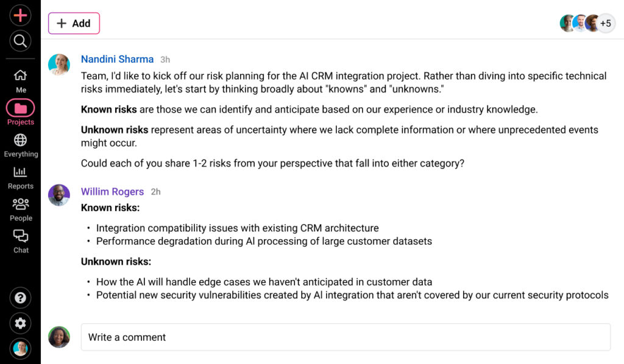Open the settings gear icon
This screenshot has height=364, width=624.
(20, 323)
